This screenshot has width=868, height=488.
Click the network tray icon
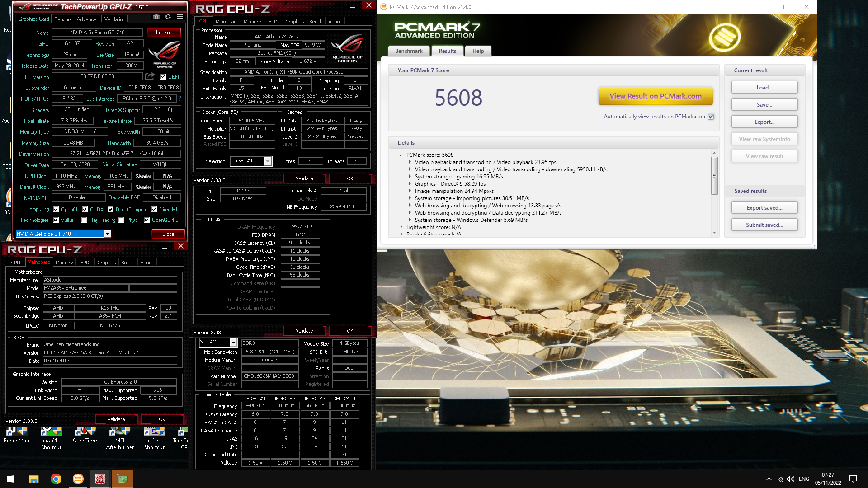click(x=780, y=479)
